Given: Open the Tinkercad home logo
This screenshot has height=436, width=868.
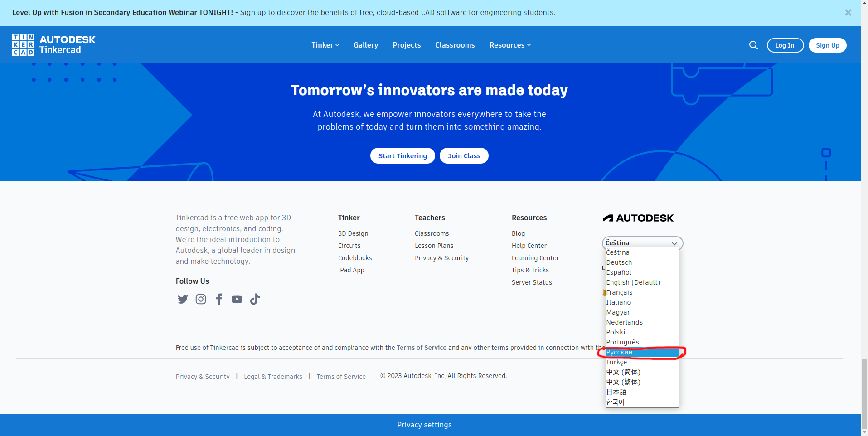Looking at the screenshot, I should pos(54,44).
